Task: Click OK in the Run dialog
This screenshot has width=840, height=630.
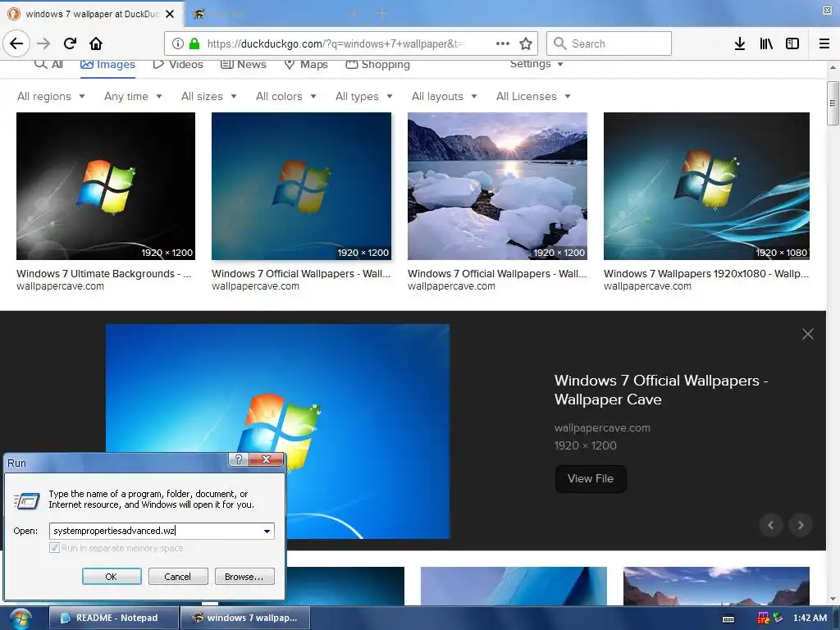Action: point(112,577)
